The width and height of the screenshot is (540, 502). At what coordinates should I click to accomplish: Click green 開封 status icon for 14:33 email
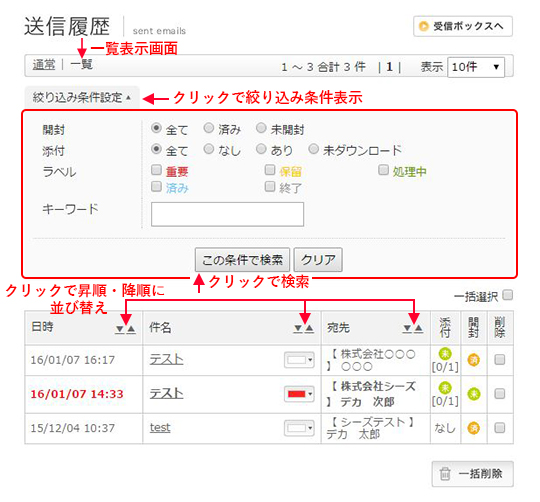[474, 394]
